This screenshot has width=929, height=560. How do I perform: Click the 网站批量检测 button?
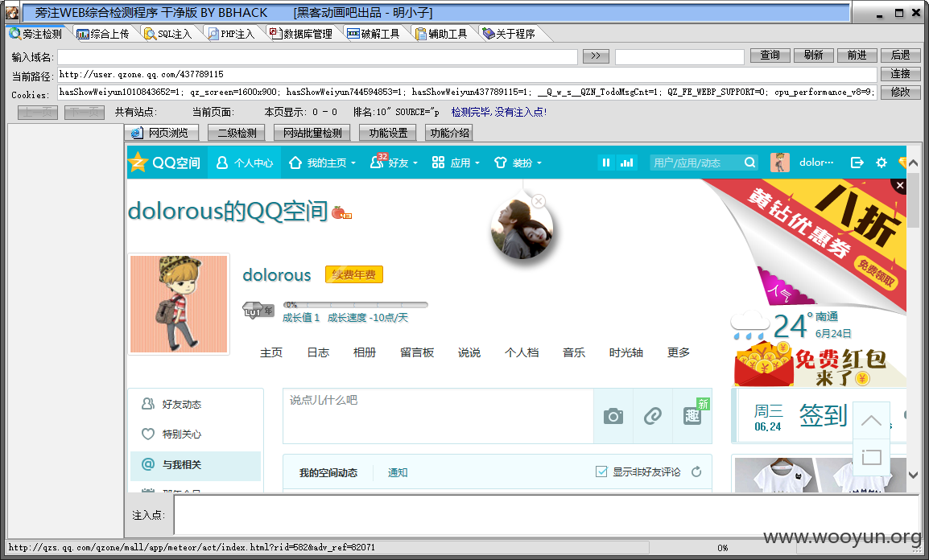tap(312, 133)
